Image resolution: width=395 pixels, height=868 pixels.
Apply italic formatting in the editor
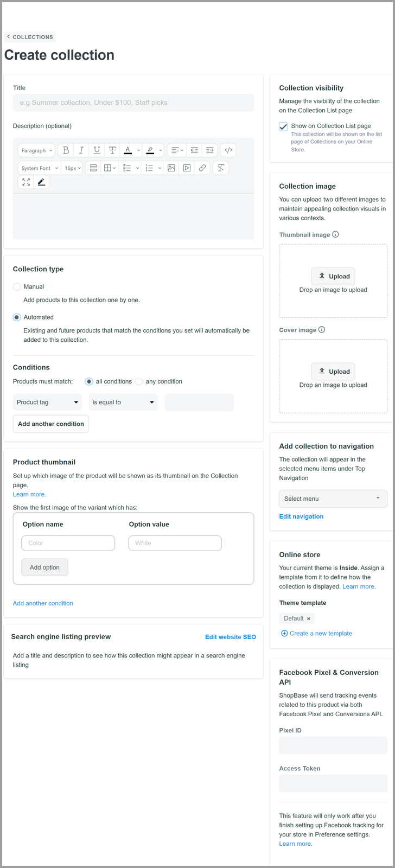81,150
